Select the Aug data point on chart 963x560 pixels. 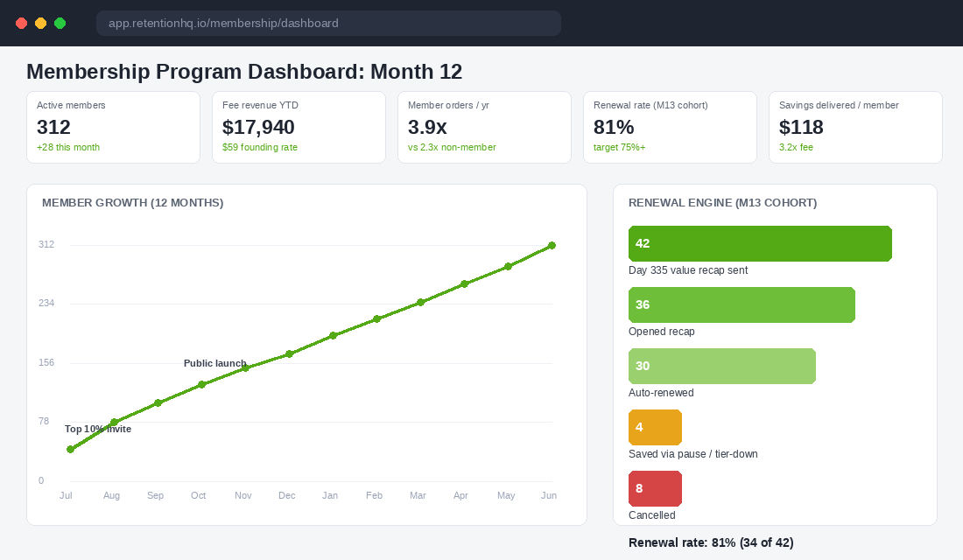coord(114,423)
